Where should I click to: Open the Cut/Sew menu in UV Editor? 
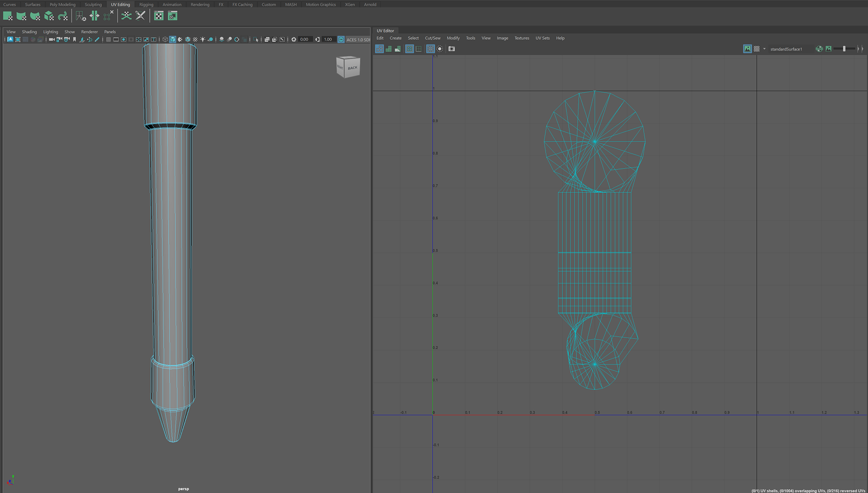(432, 38)
